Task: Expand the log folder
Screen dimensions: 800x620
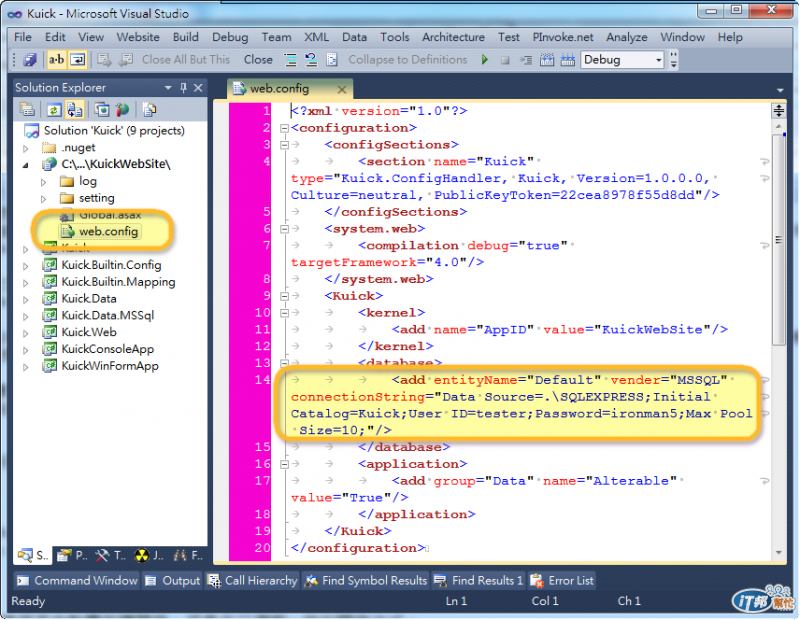Action: (43, 182)
